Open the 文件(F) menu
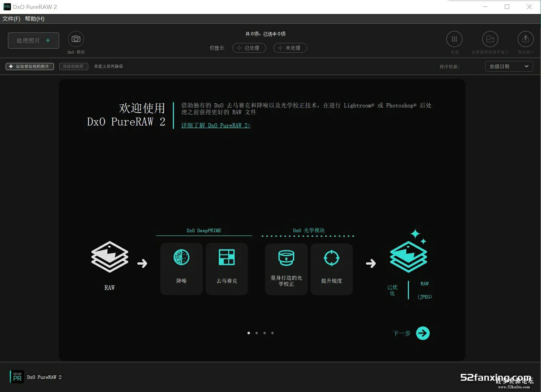Image resolution: width=541 pixels, height=392 pixels. 11,18
